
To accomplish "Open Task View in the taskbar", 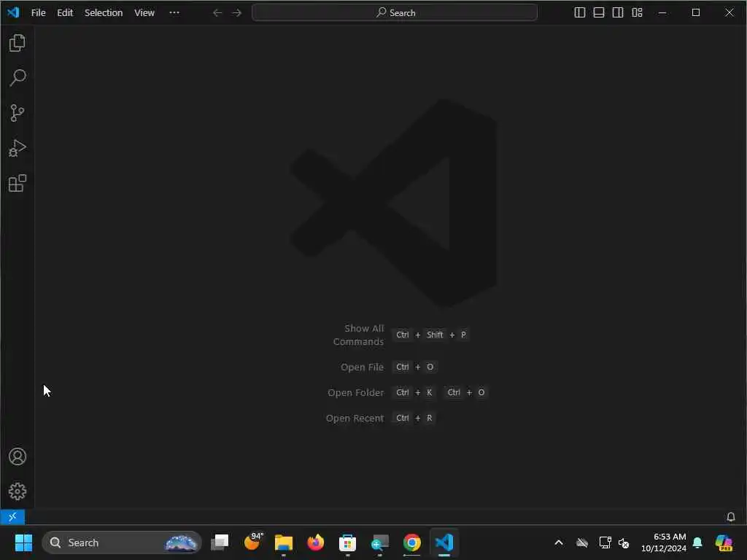I will pos(220,542).
